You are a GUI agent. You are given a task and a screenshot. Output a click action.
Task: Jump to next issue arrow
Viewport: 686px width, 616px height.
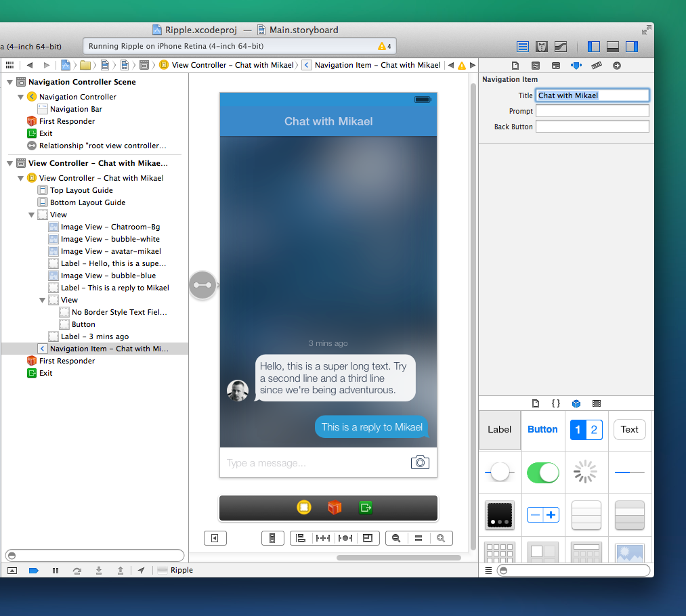pyautogui.click(x=473, y=65)
